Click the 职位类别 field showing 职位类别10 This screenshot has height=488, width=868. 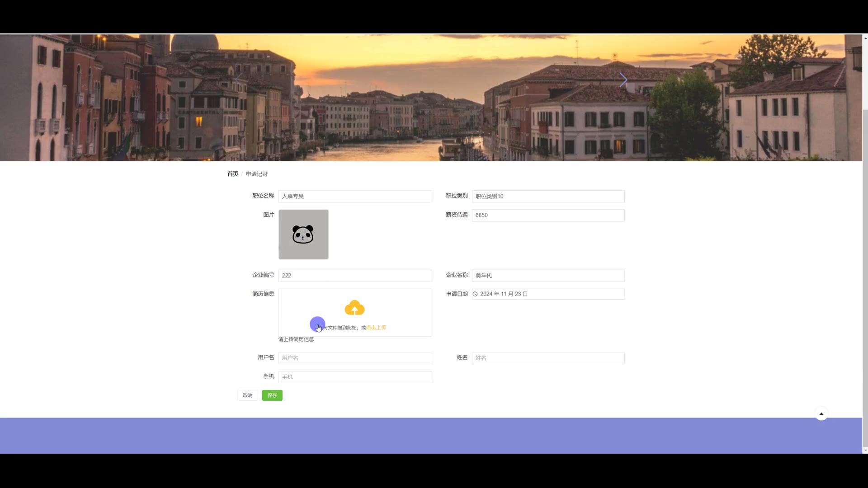click(x=548, y=196)
